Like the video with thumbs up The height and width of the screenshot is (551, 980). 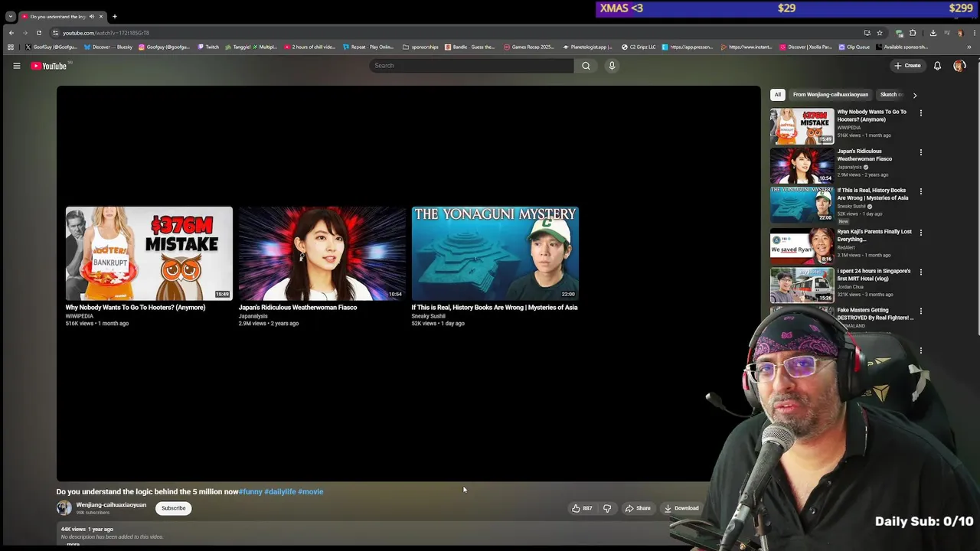(583, 508)
